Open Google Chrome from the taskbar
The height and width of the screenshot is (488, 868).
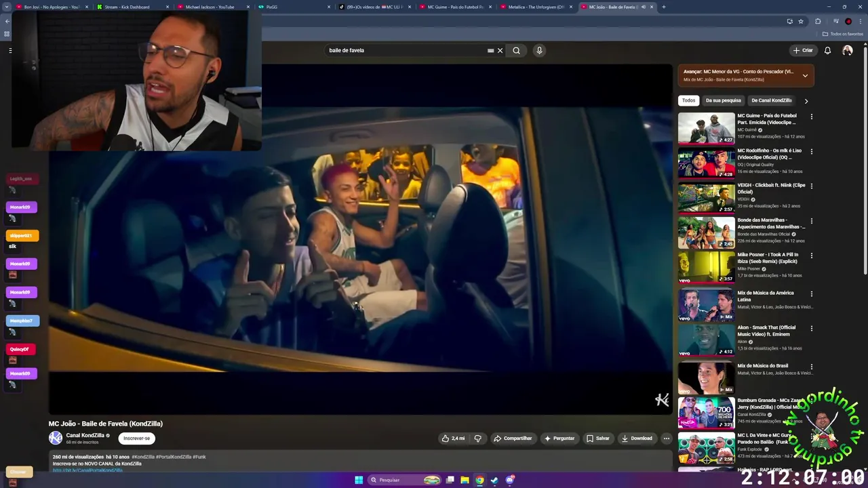479,480
